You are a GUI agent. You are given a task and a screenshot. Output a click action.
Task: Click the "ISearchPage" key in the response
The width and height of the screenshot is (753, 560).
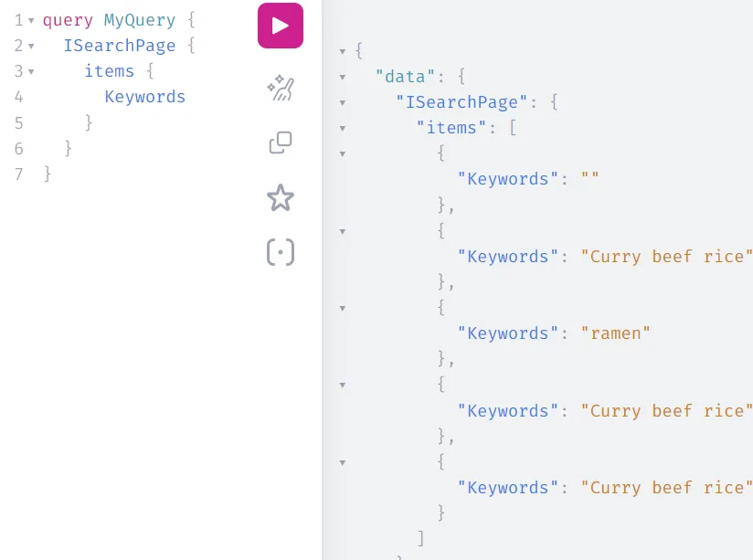(461, 102)
